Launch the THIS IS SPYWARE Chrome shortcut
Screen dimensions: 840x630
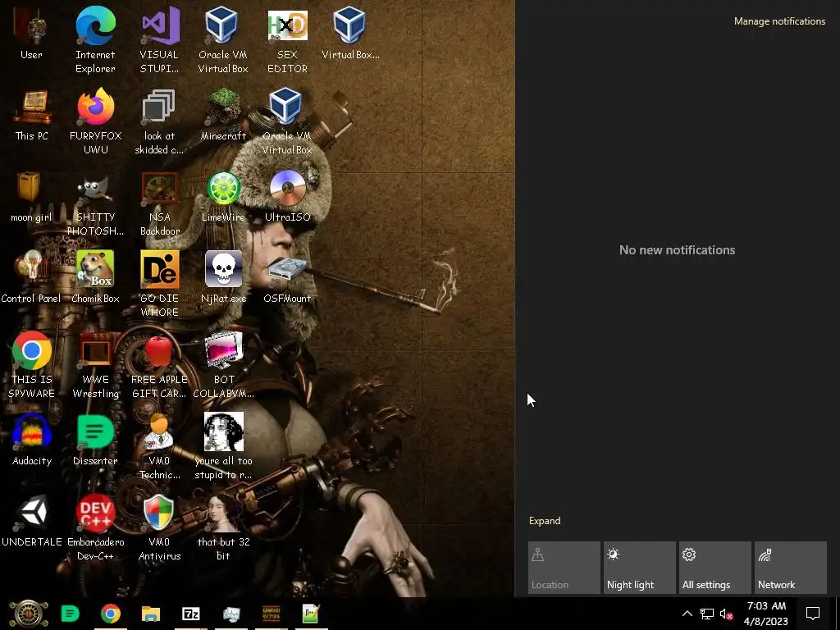click(x=32, y=365)
